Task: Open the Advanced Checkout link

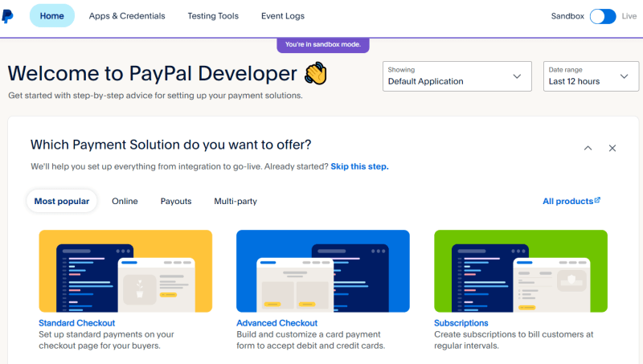Action: 276,323
